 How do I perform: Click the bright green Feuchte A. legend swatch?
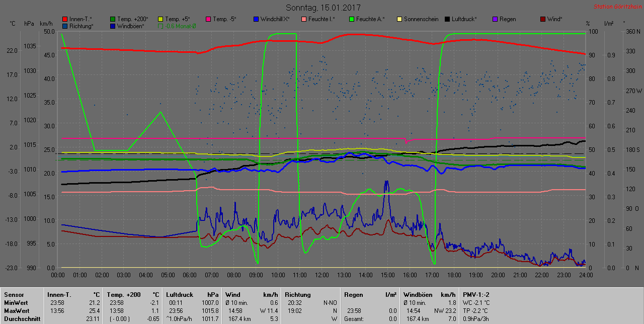tap(352, 19)
